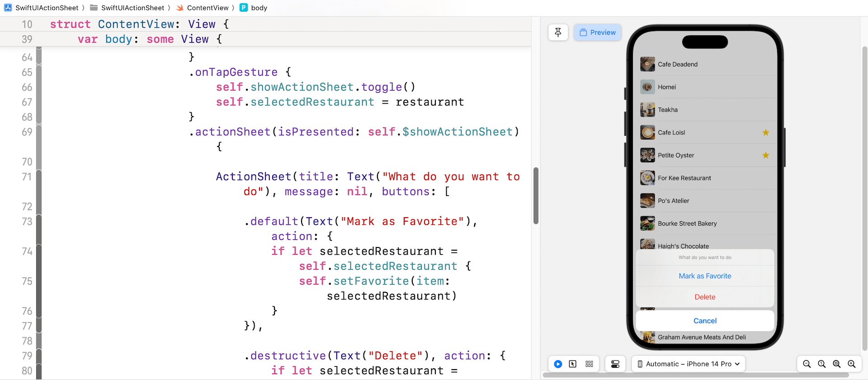
Task: Click Cafe Deadend thumbnail image
Action: [647, 64]
